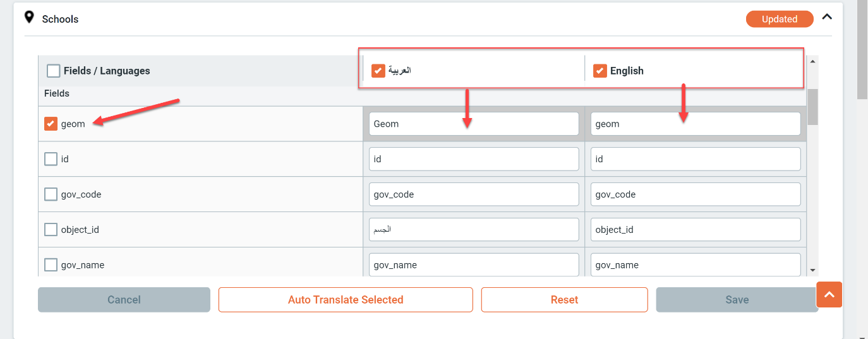Viewport: 868px width, 339px height.
Task: Click the location pin icon beside Schools
Action: (29, 18)
